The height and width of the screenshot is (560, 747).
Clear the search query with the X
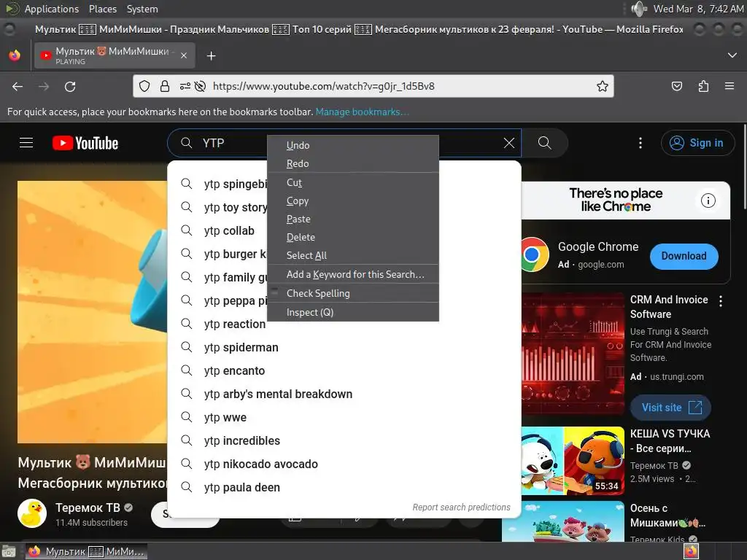(508, 143)
